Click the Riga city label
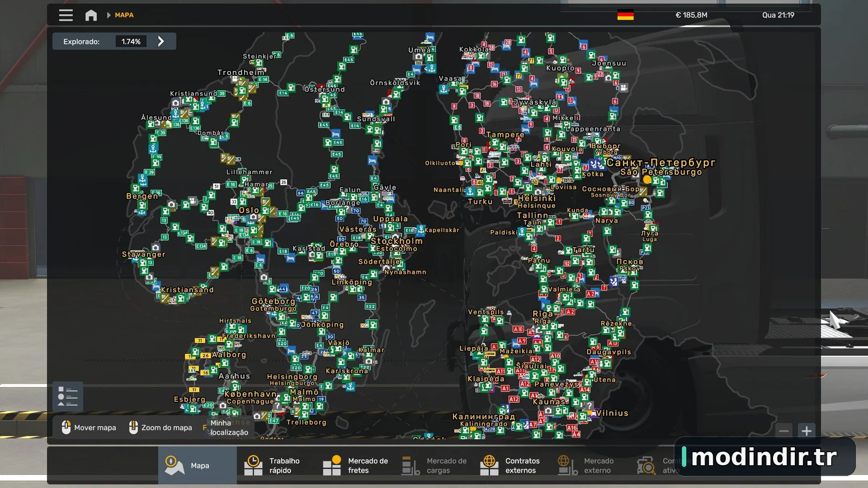 pos(542,313)
